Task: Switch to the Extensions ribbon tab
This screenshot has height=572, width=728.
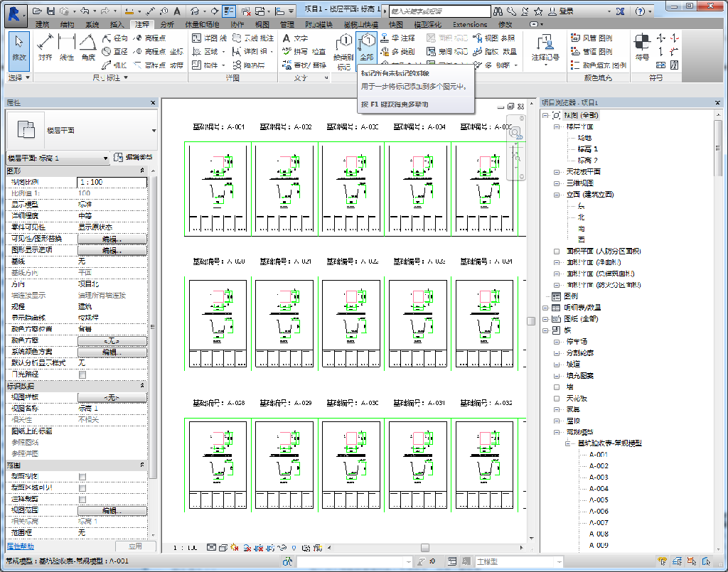Action: 470,24
